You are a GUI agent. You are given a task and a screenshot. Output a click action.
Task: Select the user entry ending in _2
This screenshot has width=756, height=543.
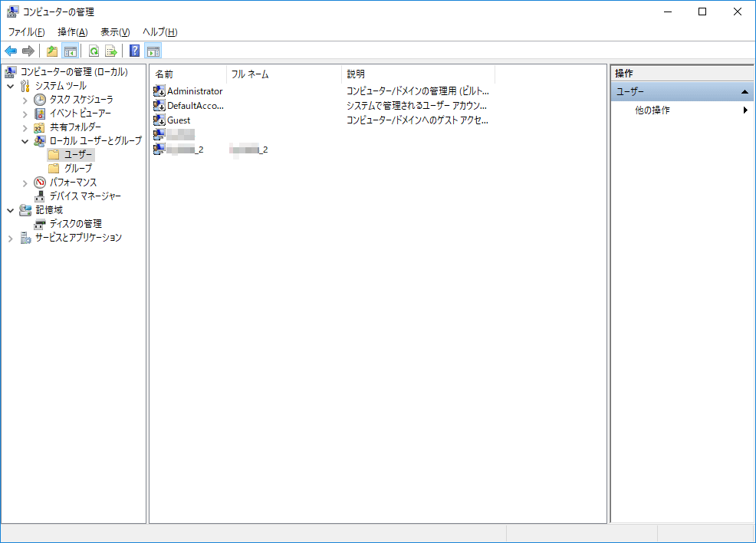(x=185, y=150)
